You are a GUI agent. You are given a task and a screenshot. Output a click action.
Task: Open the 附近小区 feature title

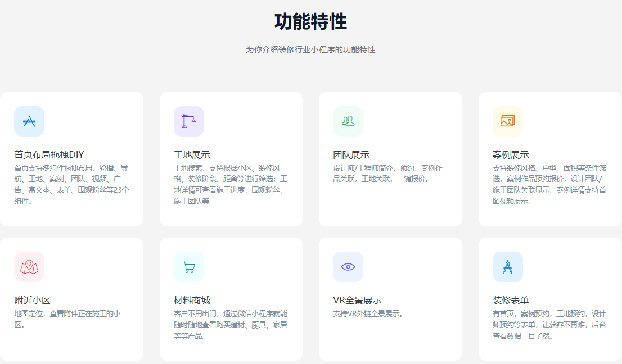(32, 300)
